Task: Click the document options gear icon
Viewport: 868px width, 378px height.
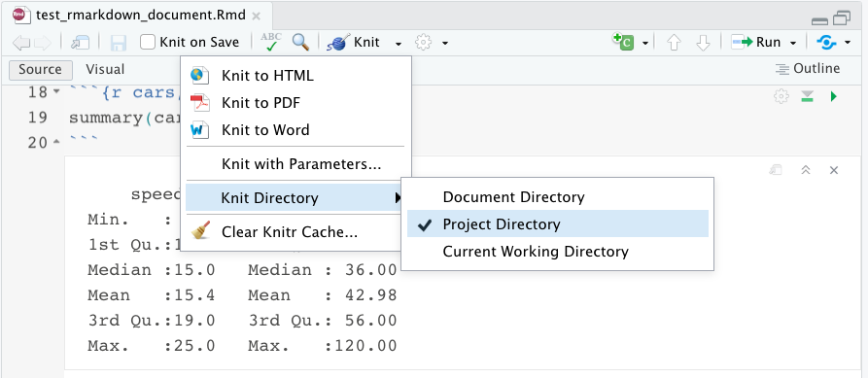Action: tap(423, 43)
